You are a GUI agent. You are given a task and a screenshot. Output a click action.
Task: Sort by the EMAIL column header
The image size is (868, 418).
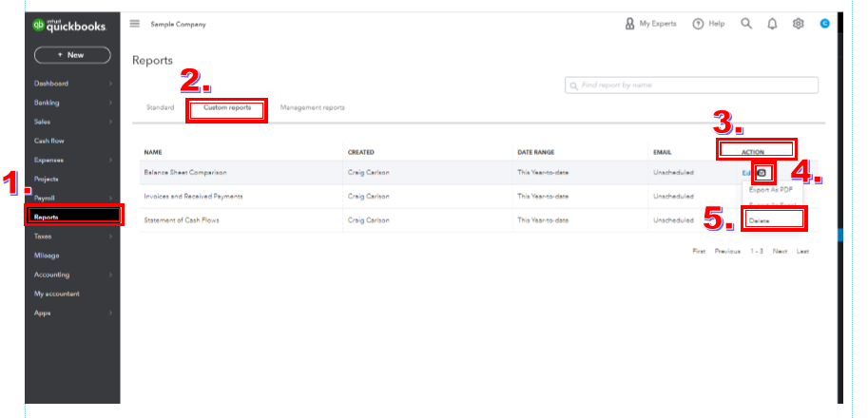(662, 152)
